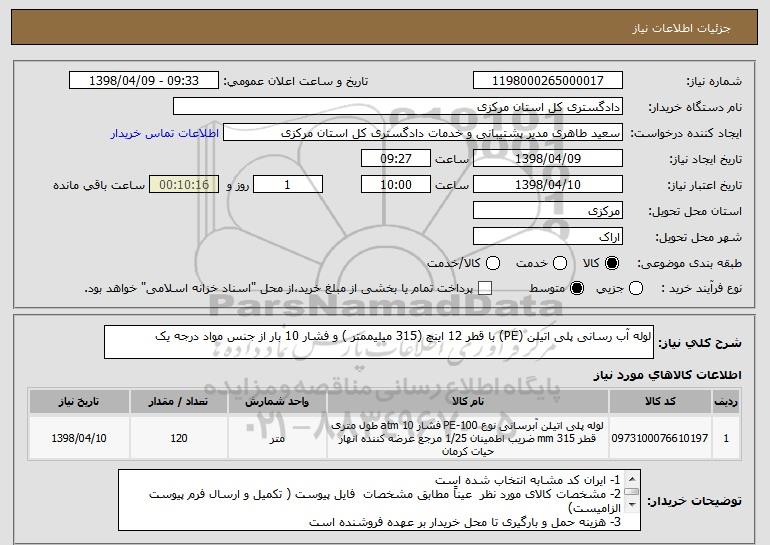Open the buyer contact info link (اطلاعات تماس خریدار)
Screen dimensions: 770x545
(x=165, y=134)
